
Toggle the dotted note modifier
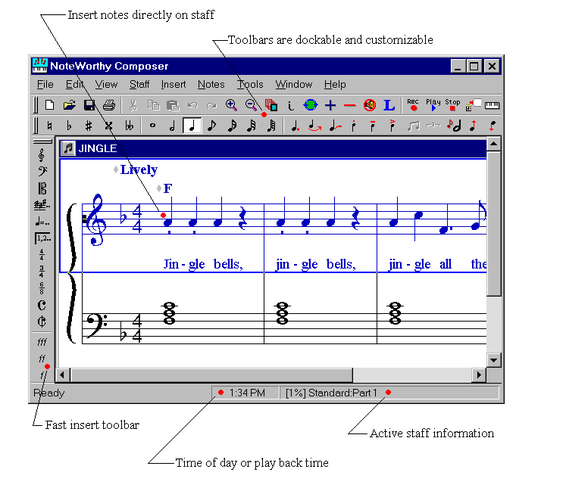295,126
